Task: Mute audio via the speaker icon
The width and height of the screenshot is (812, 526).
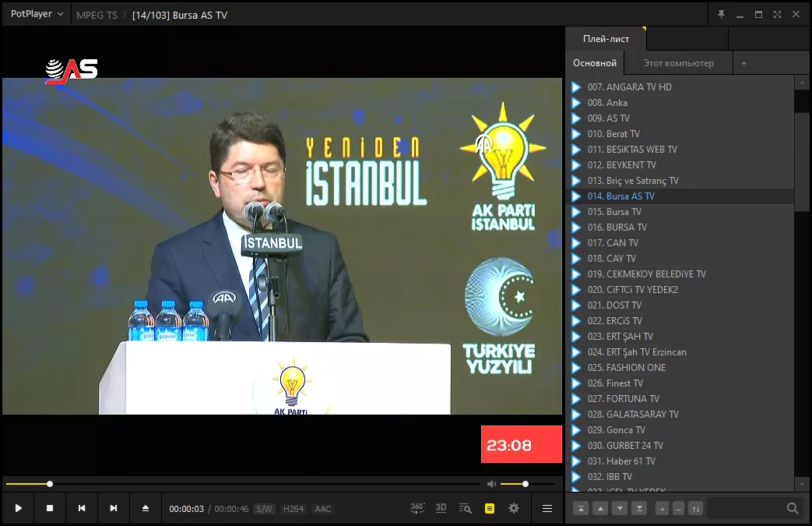Action: click(x=491, y=483)
